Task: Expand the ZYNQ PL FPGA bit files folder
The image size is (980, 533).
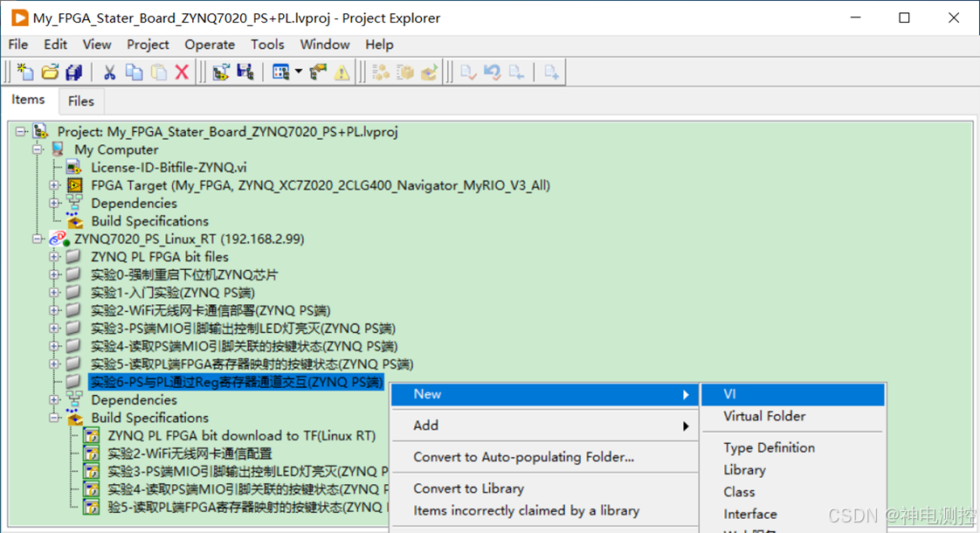Action: click(x=54, y=257)
